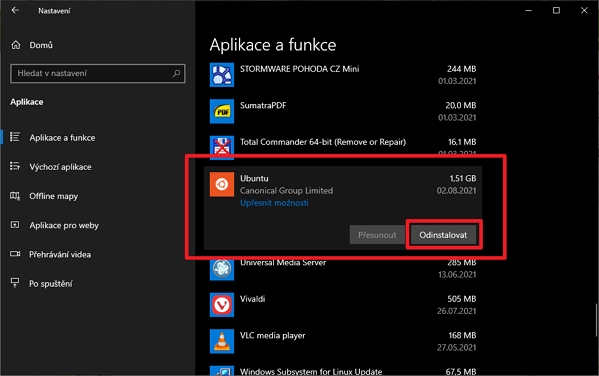Click the 244 MB size value
This screenshot has width=599, height=376.
point(461,69)
